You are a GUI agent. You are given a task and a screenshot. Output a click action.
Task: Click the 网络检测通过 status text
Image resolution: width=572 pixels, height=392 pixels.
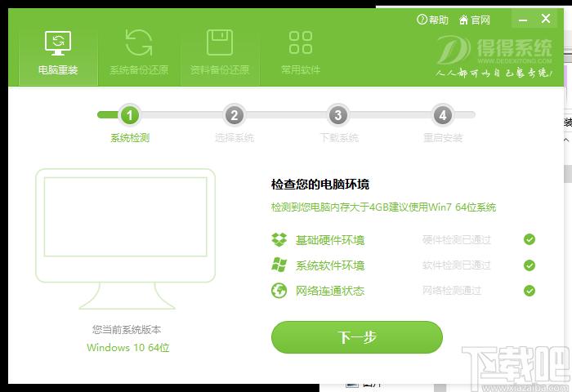[x=452, y=291]
